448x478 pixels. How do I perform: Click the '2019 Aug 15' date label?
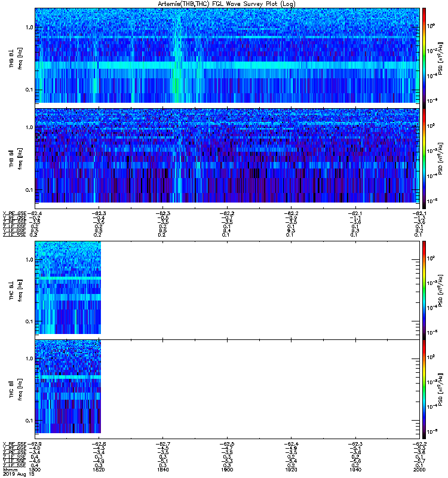19,474
